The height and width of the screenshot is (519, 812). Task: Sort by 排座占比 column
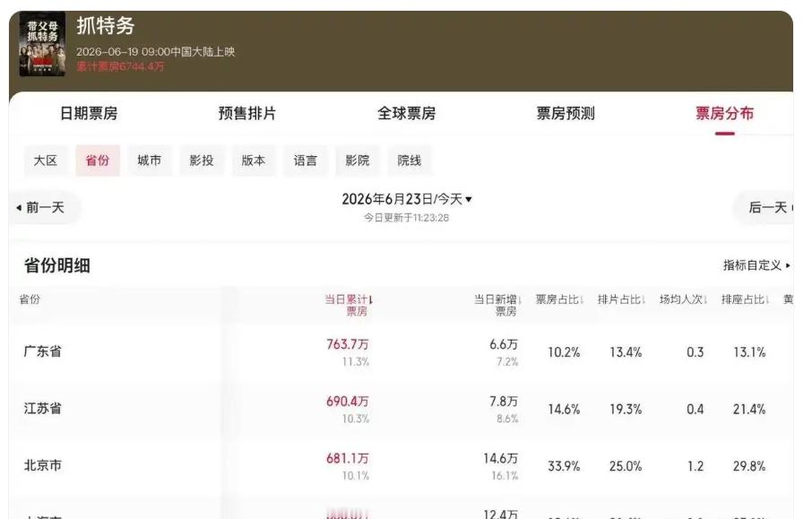pos(745,299)
